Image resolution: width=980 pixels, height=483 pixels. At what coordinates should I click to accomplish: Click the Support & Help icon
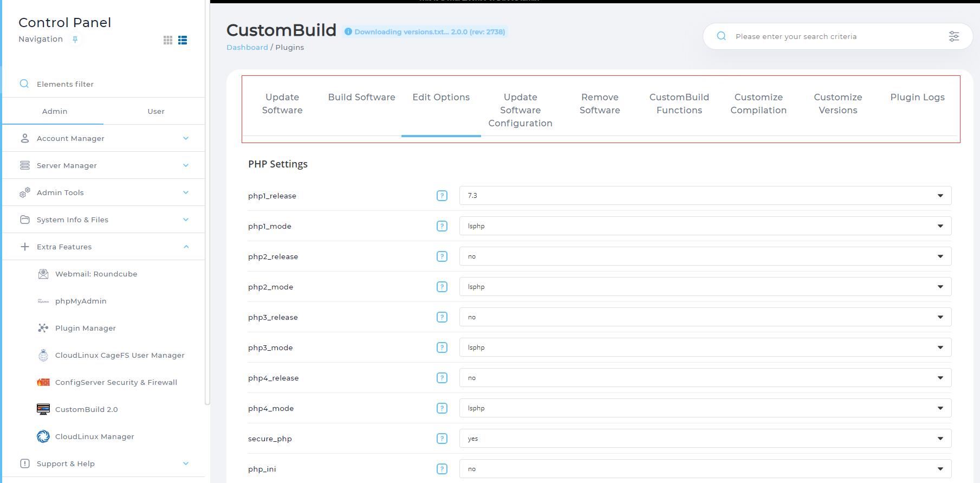point(25,463)
